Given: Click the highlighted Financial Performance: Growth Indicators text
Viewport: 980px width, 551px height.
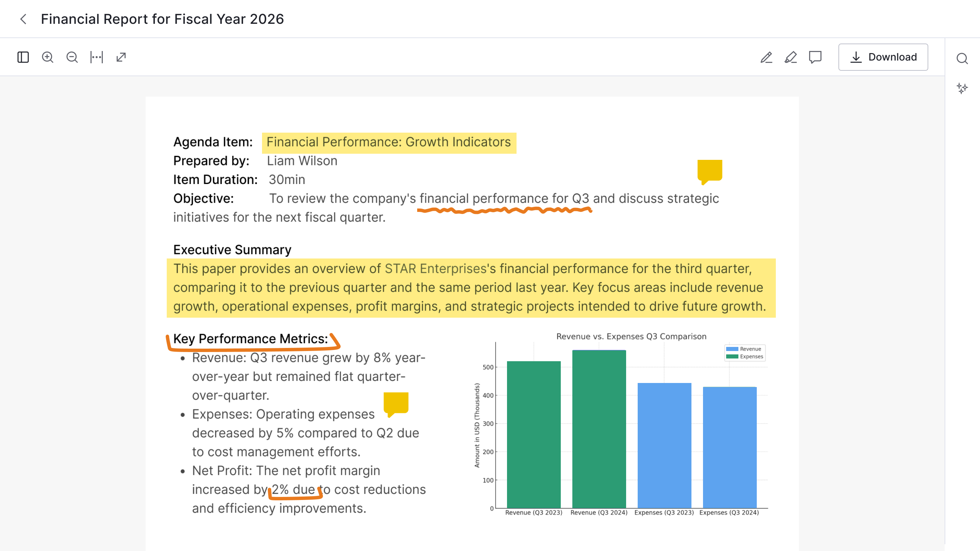Looking at the screenshot, I should pos(388,142).
